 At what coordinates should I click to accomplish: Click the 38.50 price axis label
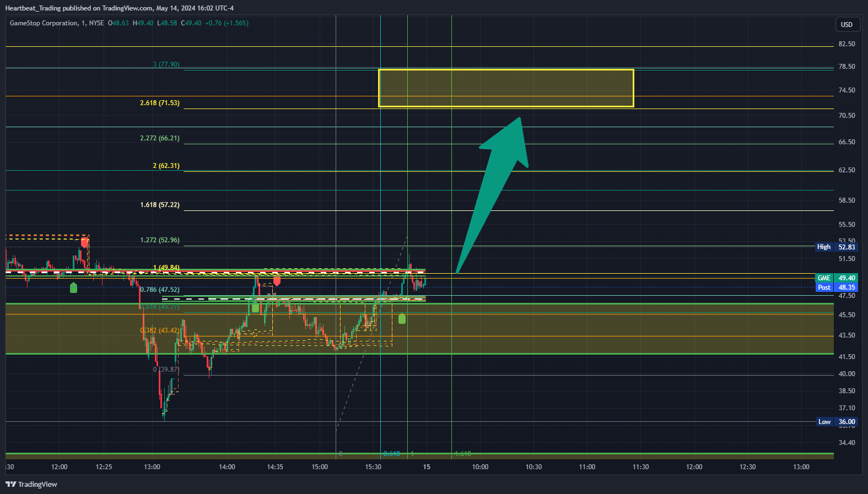click(847, 391)
